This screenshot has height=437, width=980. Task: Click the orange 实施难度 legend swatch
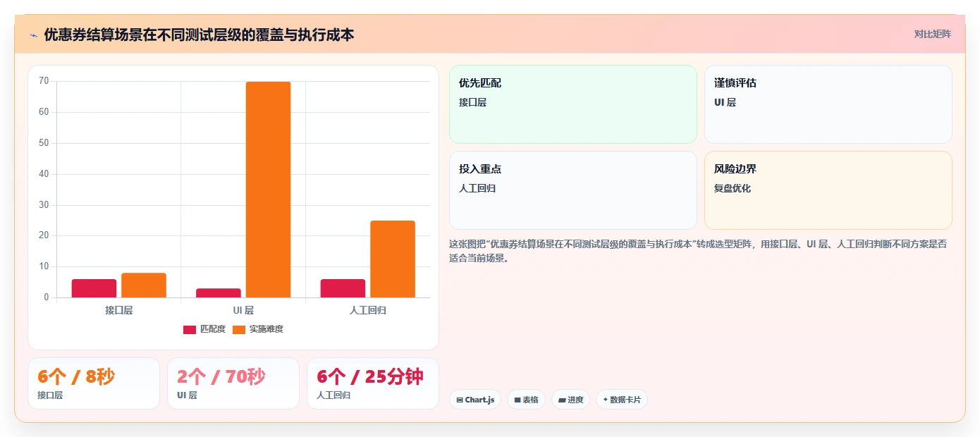tap(239, 329)
